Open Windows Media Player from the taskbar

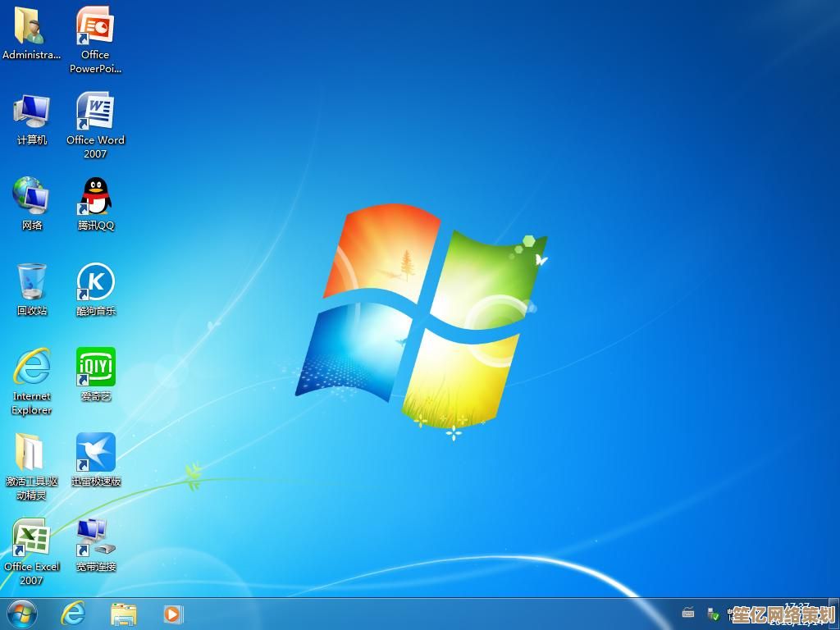pyautogui.click(x=173, y=614)
